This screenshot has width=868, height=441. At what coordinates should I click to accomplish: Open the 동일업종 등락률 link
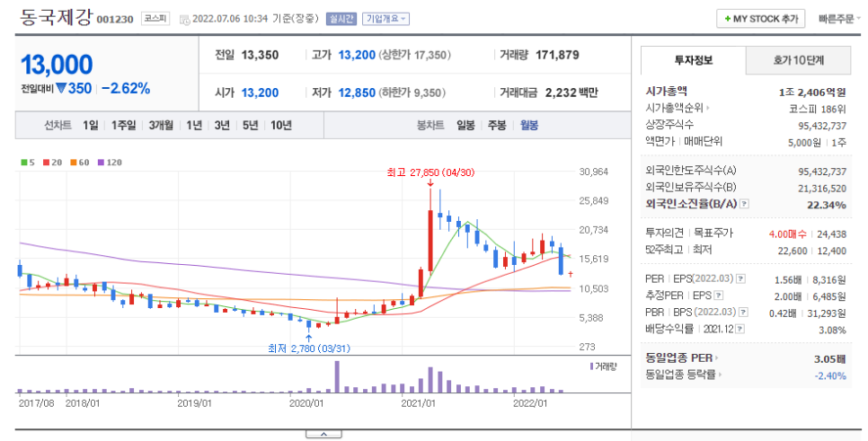pos(681,375)
